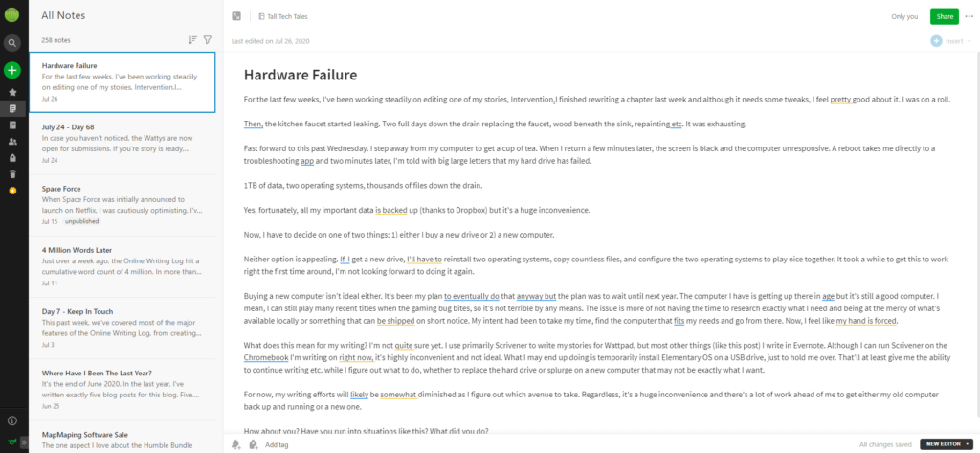Expand the sidebar with double chevron
Screen dimensions: 980x453
click(24, 442)
